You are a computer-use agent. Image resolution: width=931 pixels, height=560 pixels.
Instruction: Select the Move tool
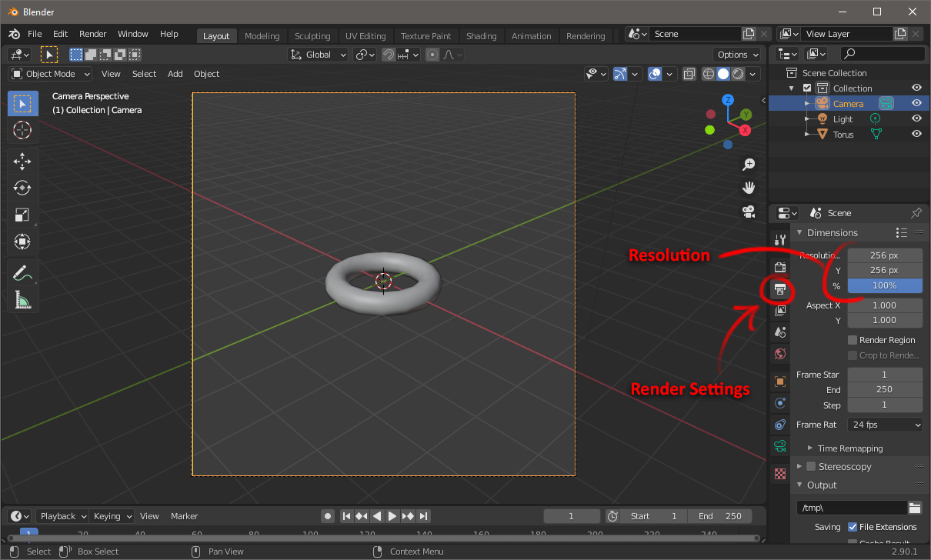(22, 162)
